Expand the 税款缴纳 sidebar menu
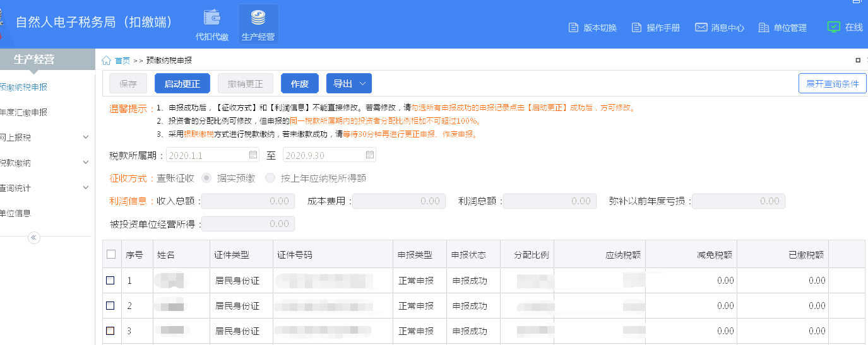 pyautogui.click(x=86, y=163)
